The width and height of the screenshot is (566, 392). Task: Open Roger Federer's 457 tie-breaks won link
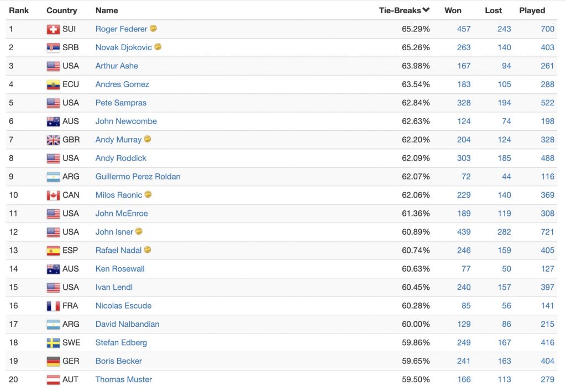tap(464, 29)
